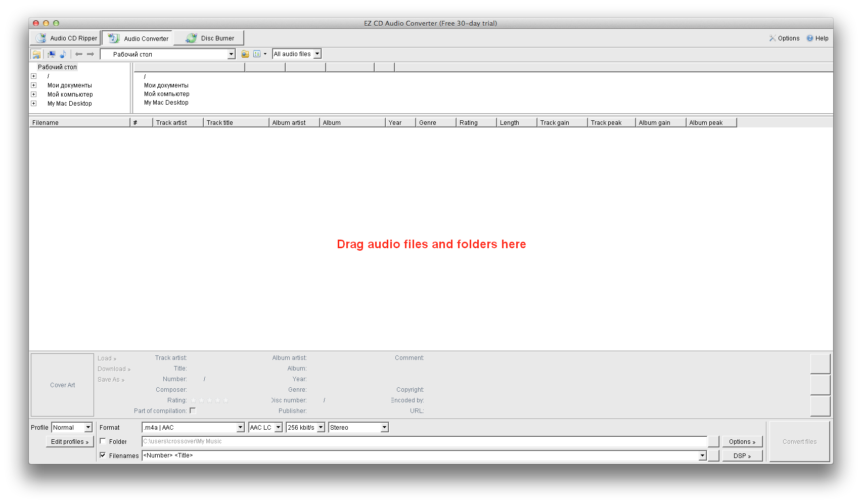The height and width of the screenshot is (504, 862).
Task: Sort by Rating column header
Action: point(476,123)
